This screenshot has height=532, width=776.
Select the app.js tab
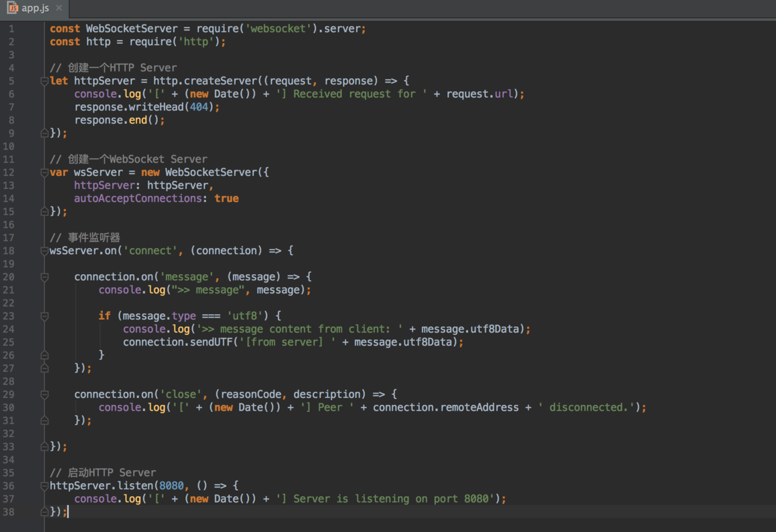click(x=34, y=8)
